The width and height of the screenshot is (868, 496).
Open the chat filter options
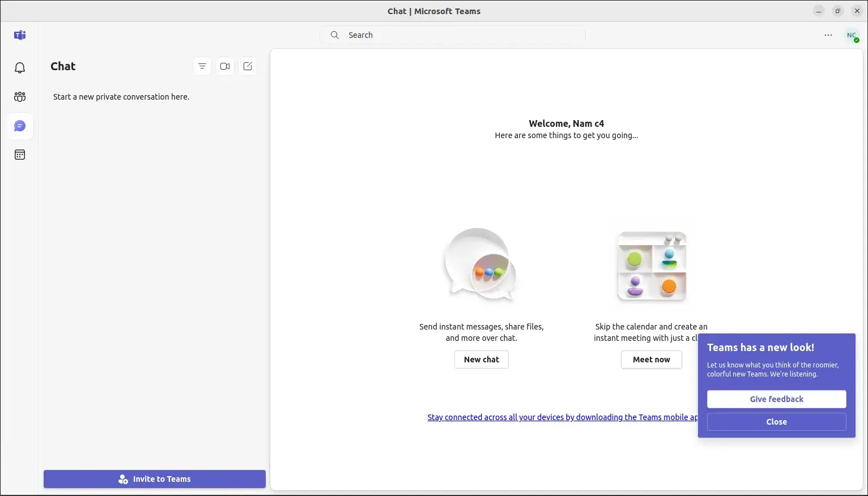click(202, 66)
